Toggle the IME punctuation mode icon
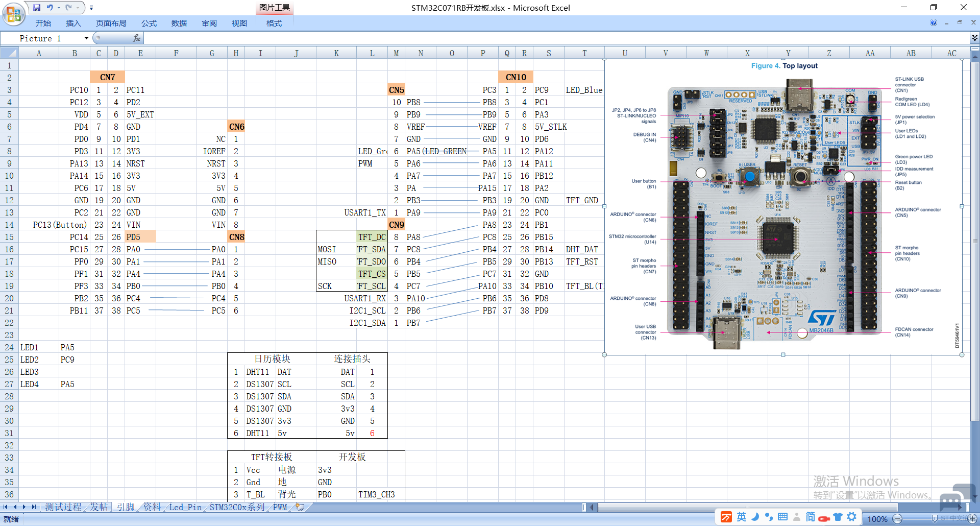This screenshot has width=980, height=526. (x=769, y=517)
